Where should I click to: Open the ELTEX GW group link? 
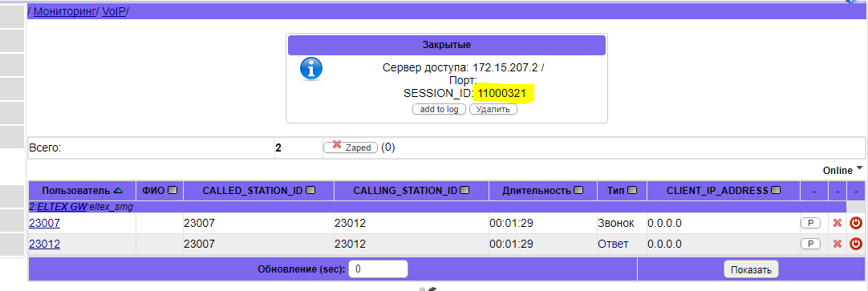coord(61,206)
